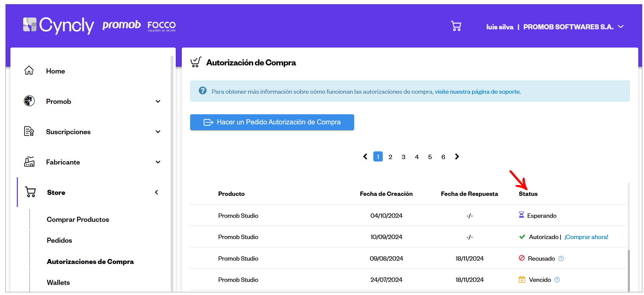Select the Store menu label

56,193
